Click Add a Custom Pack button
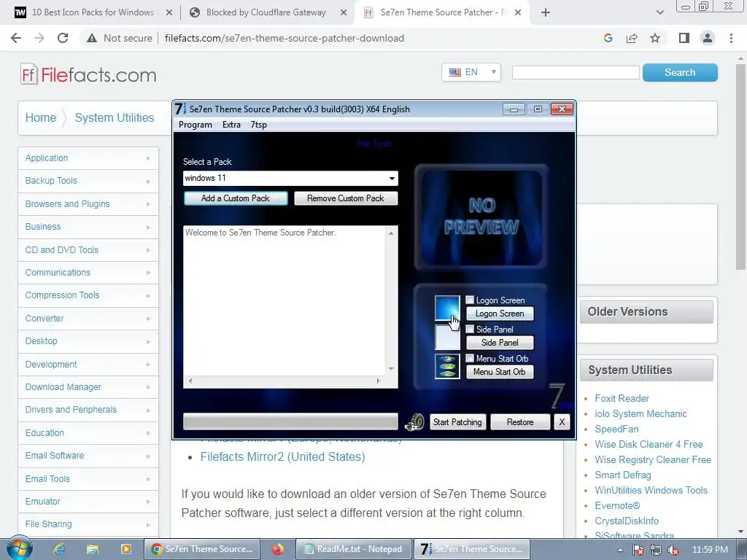Screen dimensions: 747x560 tap(236, 198)
